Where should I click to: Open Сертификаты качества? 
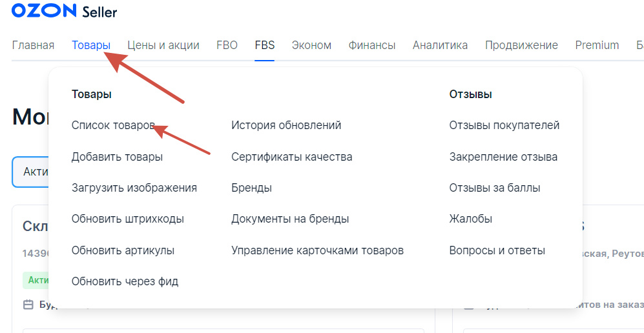pyautogui.click(x=291, y=157)
